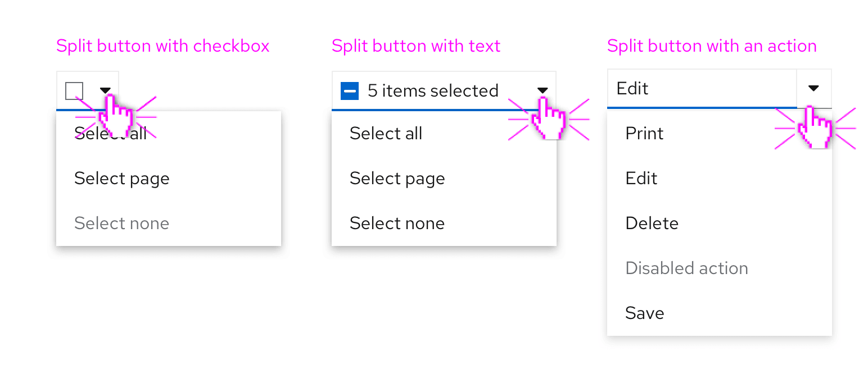The image size is (868, 392).
Task: Toggle the blue indeterminate checkbox
Action: 350,90
